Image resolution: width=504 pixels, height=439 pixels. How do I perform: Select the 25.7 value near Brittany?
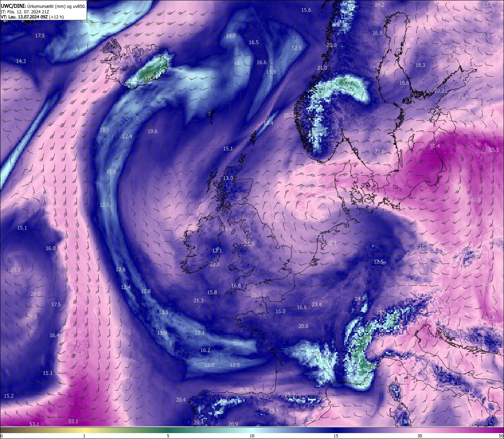pyautogui.click(x=256, y=295)
